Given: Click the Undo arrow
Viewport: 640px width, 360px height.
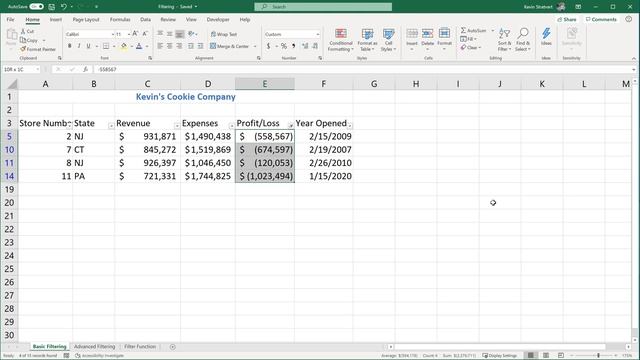Looking at the screenshot, I should (x=64, y=7).
